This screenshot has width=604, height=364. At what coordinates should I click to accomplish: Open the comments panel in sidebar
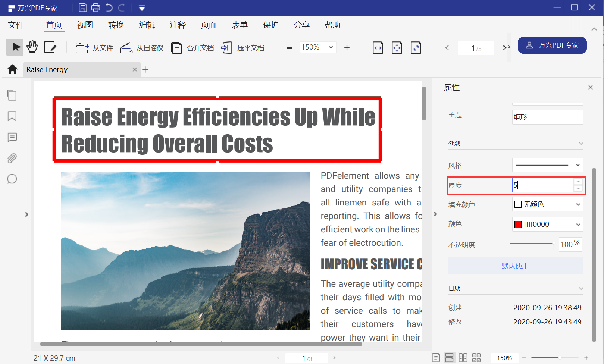12,137
